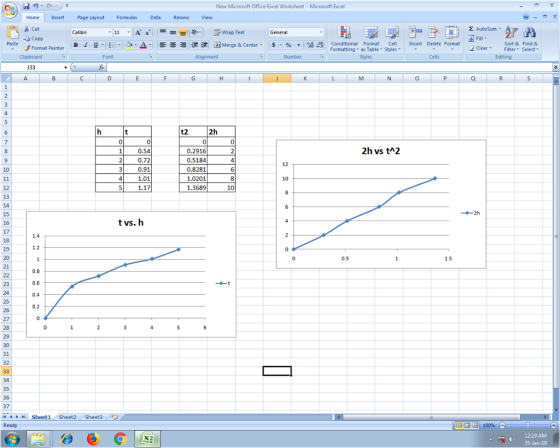
Task: Open Cell Styles gallery
Action: coord(392,39)
